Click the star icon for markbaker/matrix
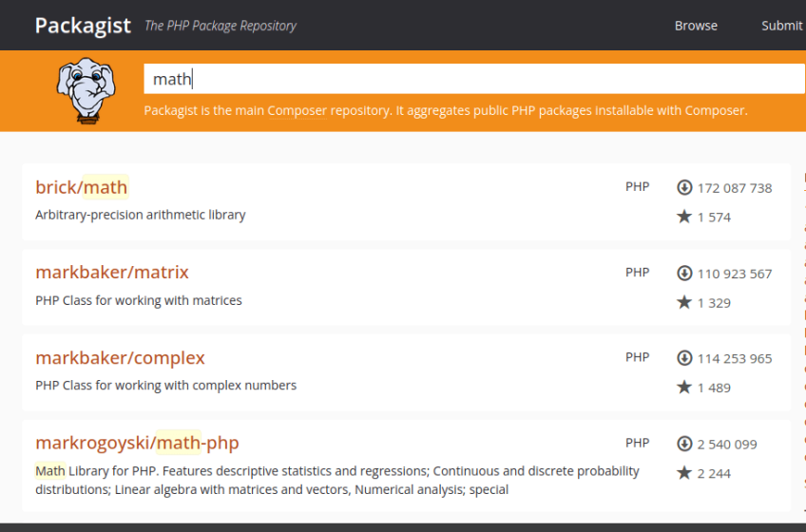The width and height of the screenshot is (806, 532). click(684, 302)
